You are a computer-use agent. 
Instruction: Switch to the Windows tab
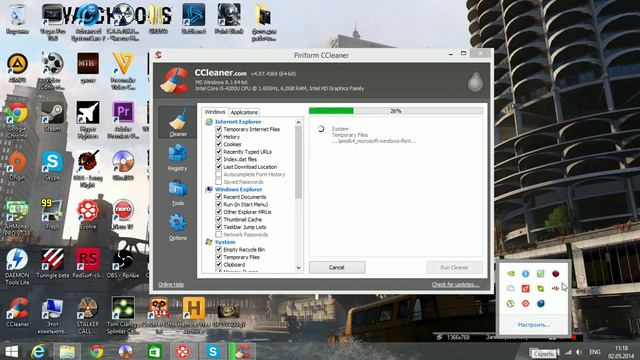pos(215,112)
